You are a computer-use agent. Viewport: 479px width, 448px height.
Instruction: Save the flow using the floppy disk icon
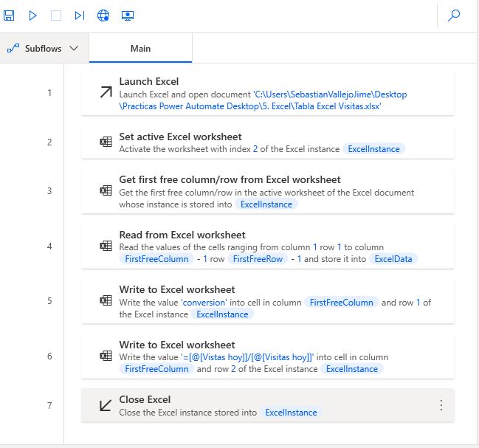coord(9,15)
